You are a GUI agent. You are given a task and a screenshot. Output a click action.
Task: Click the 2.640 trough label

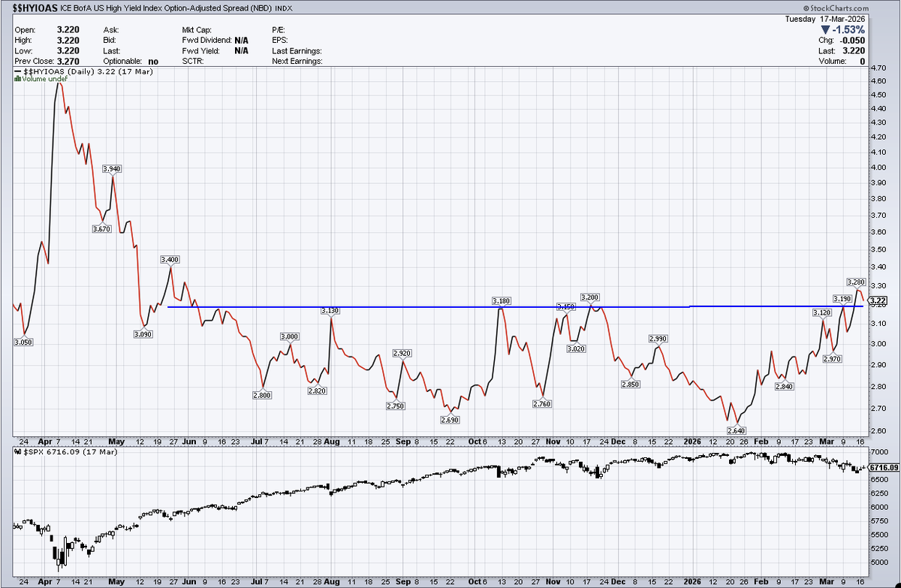click(737, 430)
